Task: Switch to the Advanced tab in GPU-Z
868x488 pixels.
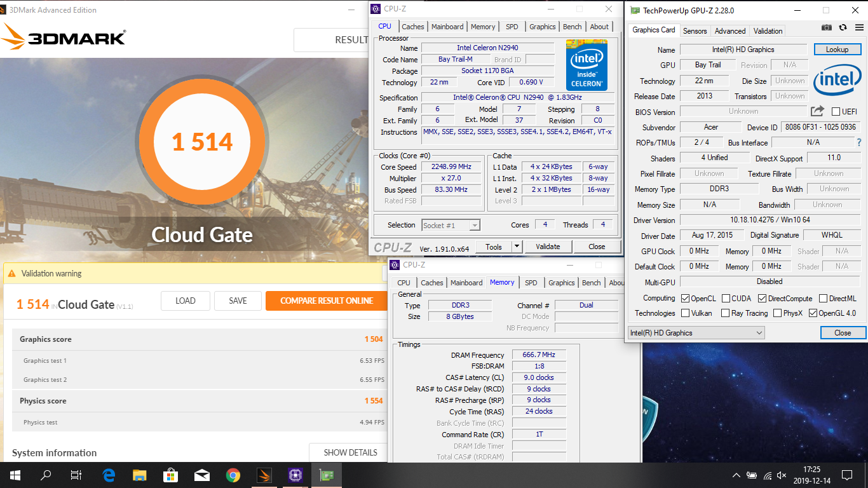Action: pos(730,30)
